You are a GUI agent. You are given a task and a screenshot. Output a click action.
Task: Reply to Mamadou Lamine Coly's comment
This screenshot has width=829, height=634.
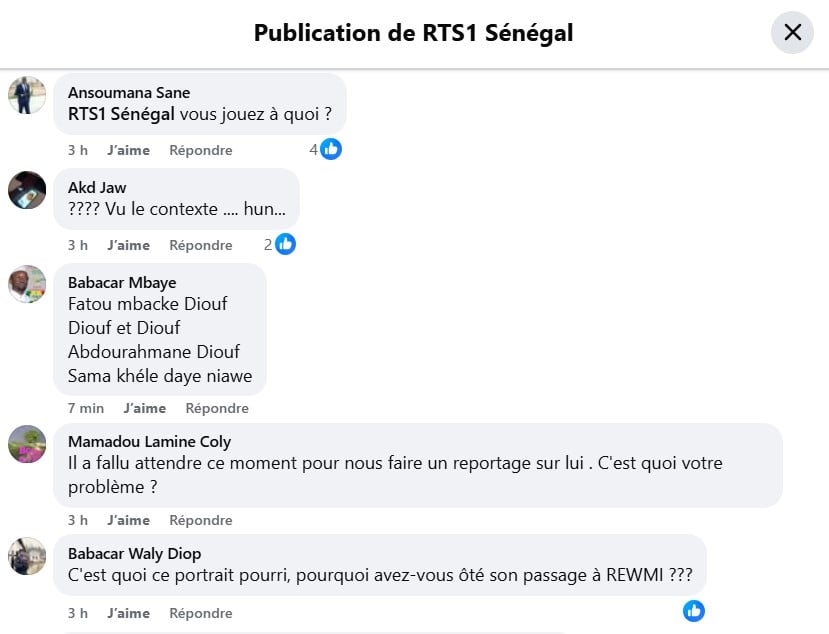[x=200, y=520]
